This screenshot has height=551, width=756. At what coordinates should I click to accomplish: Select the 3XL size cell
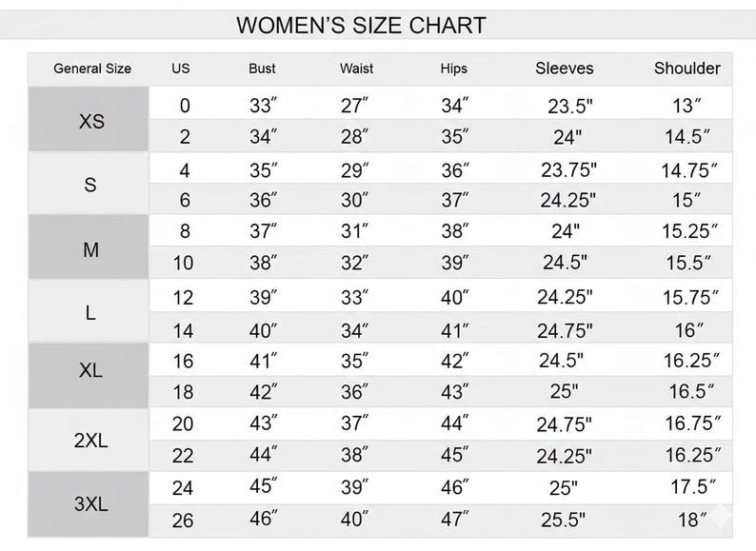pos(89,503)
